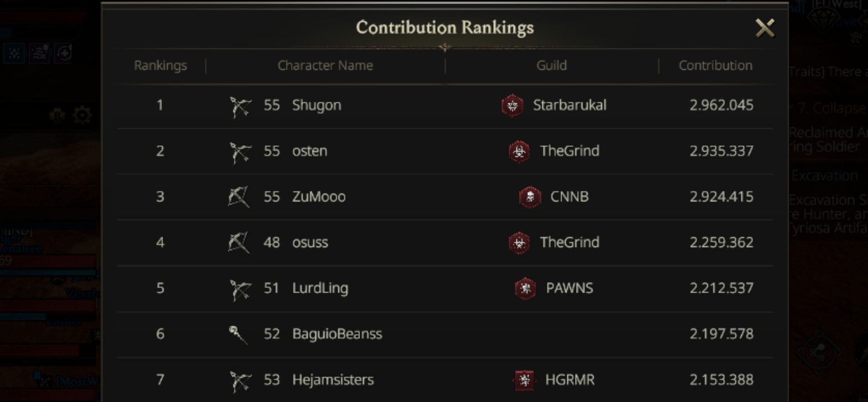Click ZuMooo's longbow weapon icon
The height and width of the screenshot is (402, 868).
tap(239, 197)
